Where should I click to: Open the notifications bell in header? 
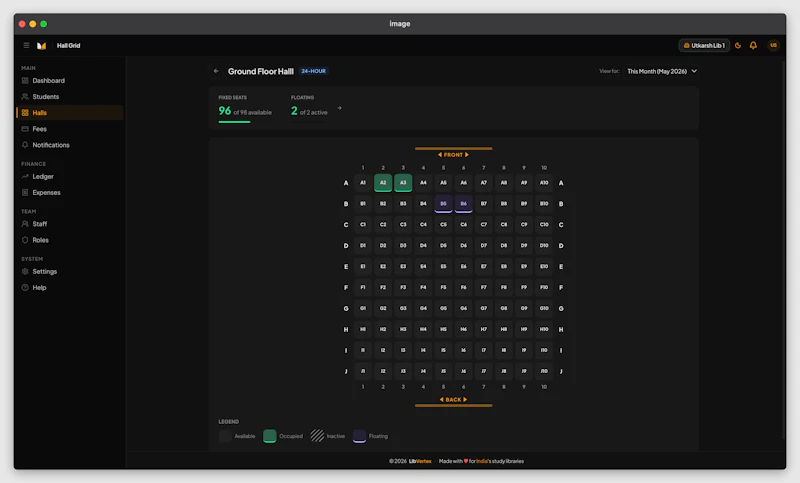[753, 45]
